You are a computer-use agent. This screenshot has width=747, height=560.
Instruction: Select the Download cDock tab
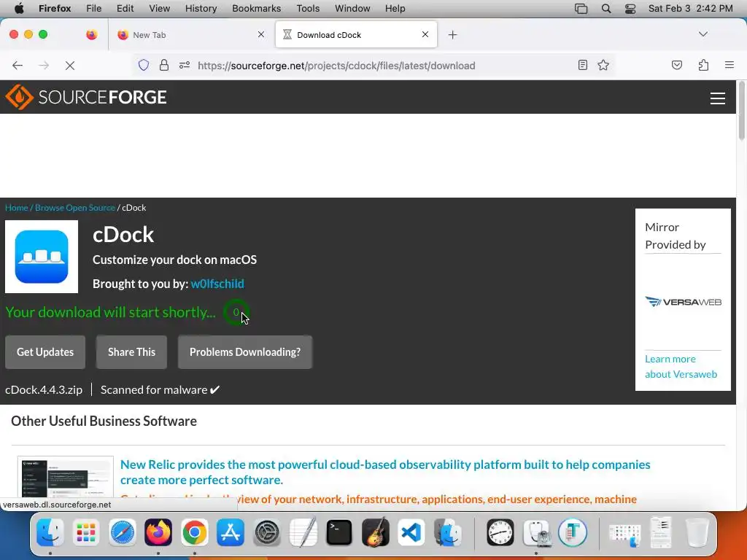(356, 34)
